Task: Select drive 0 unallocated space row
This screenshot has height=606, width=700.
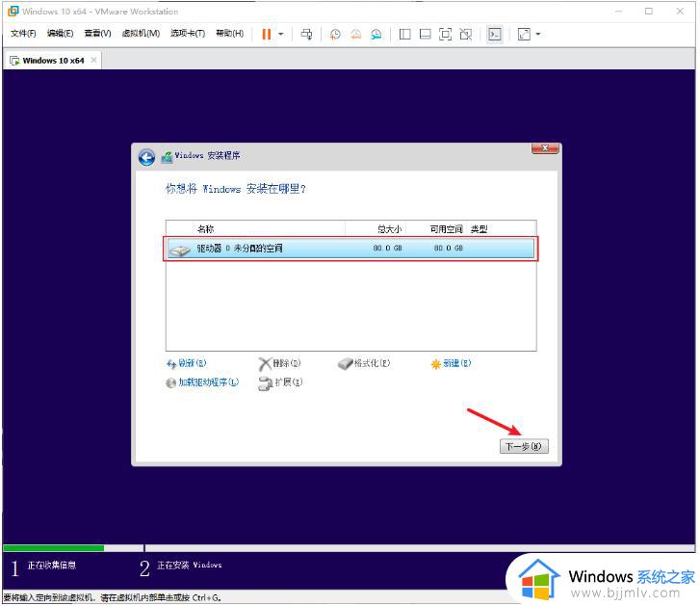Action: click(x=350, y=249)
